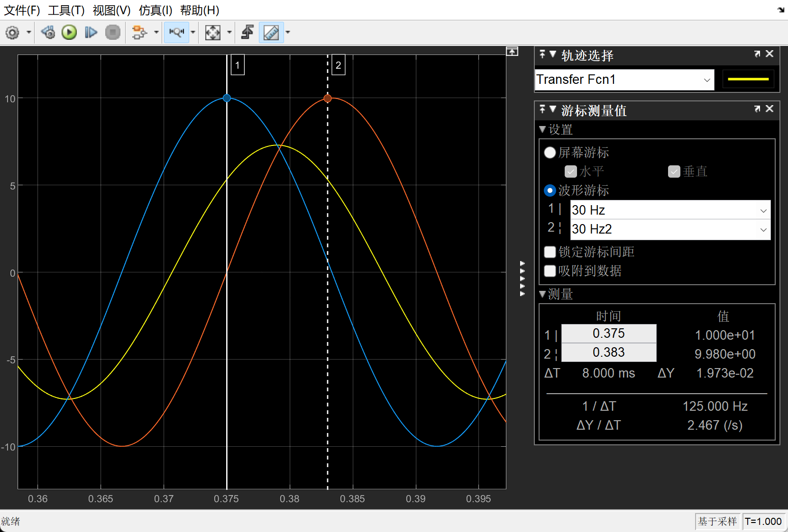Click the cursor 1 label flag on plot
Image resolution: width=788 pixels, height=532 pixels.
coord(238,65)
